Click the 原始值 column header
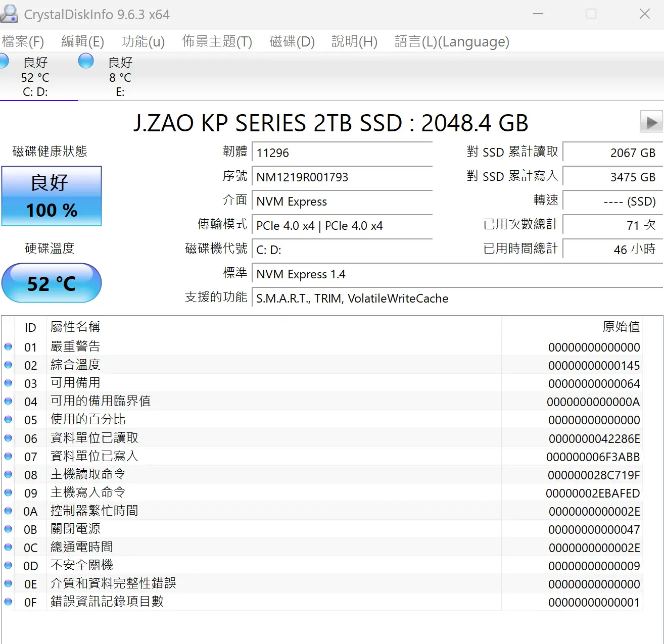Image resolution: width=664 pixels, height=644 pixels. tap(572, 327)
